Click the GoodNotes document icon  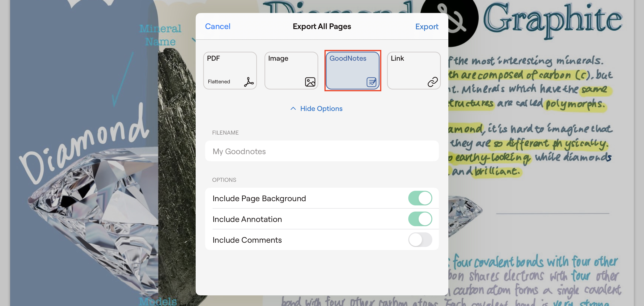coord(371,82)
